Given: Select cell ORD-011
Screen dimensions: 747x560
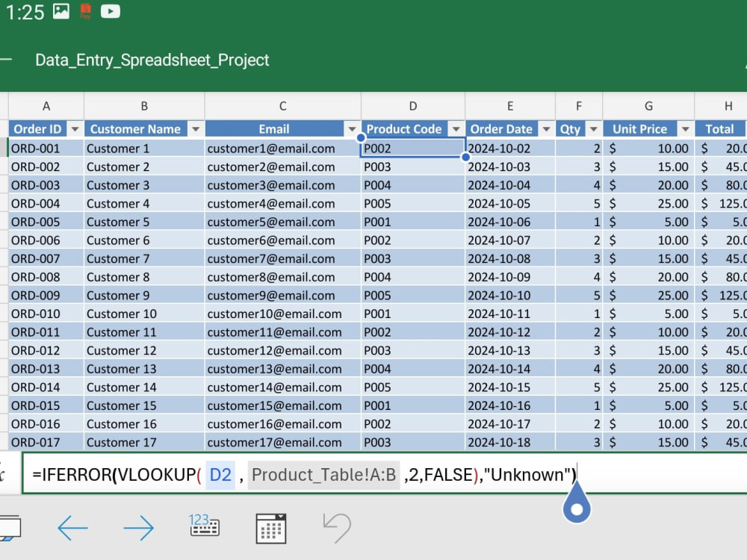Looking at the screenshot, I should point(46,332).
